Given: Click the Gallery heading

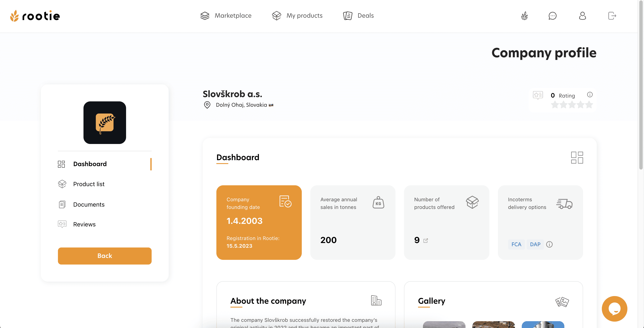Looking at the screenshot, I should click(x=432, y=301).
